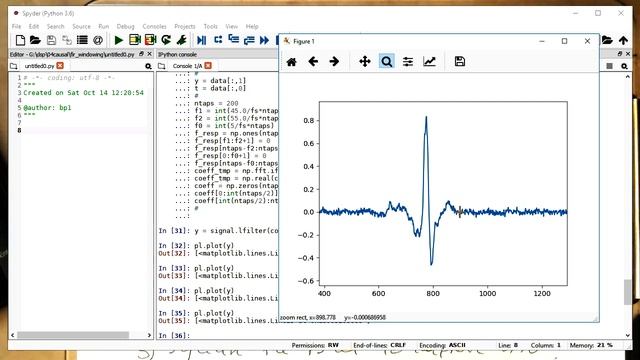Click the editor horizontal scrollbar thumb
The height and width of the screenshot is (360, 640).
tap(73, 335)
